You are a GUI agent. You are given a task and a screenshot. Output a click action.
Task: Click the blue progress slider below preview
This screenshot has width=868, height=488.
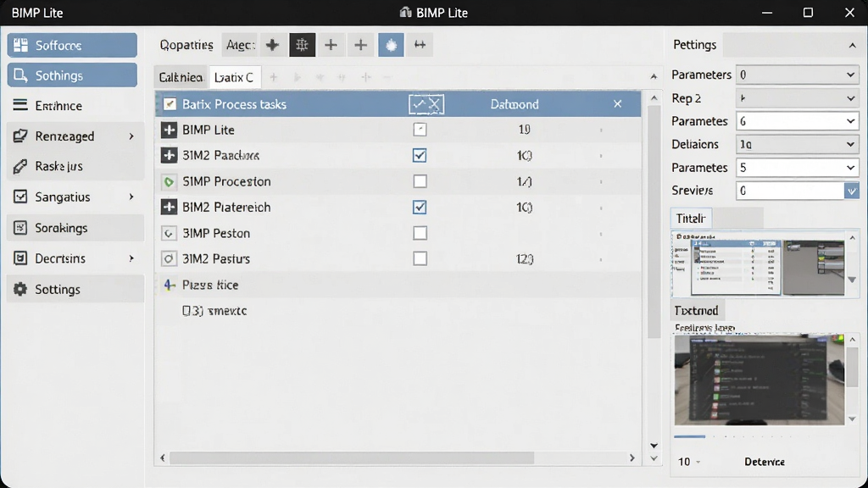pos(690,437)
